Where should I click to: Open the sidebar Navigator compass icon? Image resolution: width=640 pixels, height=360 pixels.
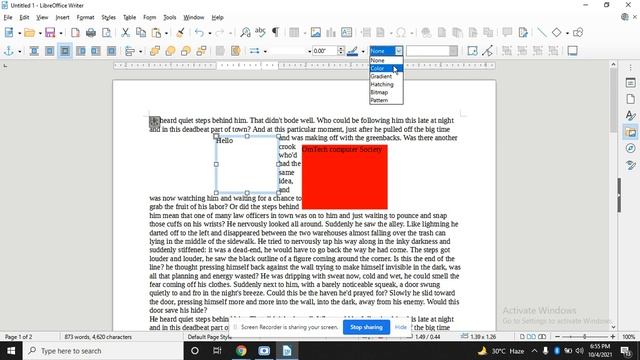pos(630,148)
